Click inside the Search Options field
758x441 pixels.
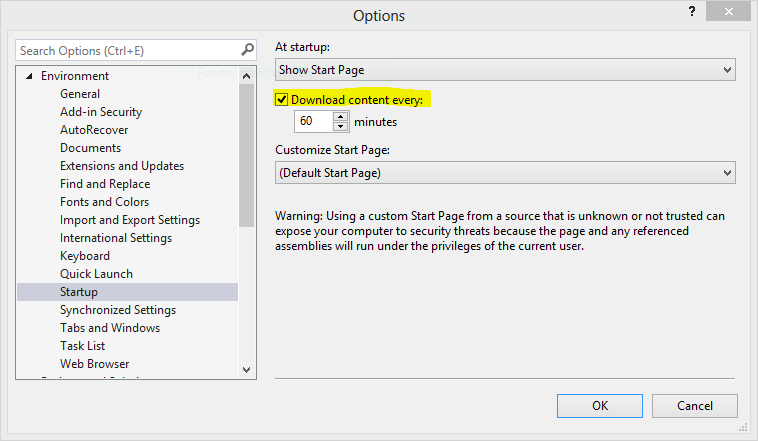pyautogui.click(x=125, y=50)
